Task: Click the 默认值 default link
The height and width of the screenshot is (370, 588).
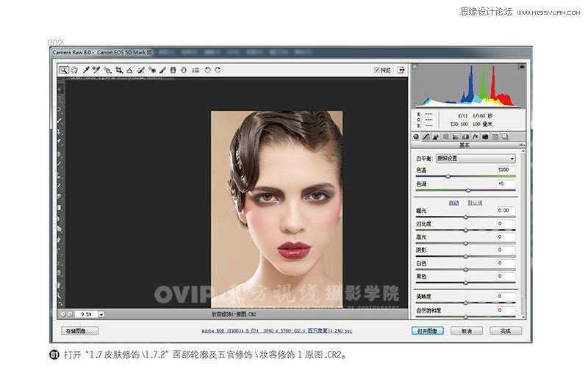Action: click(475, 203)
